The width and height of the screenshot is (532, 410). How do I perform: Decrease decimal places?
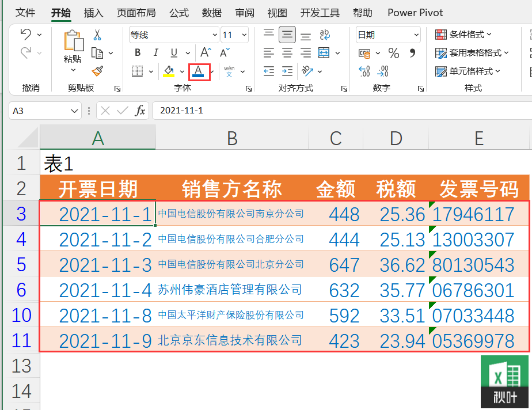point(383,71)
